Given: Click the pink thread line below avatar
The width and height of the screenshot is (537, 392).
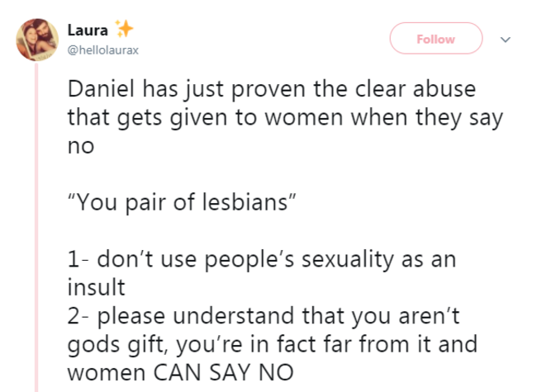Looking at the screenshot, I should click(x=36, y=227).
